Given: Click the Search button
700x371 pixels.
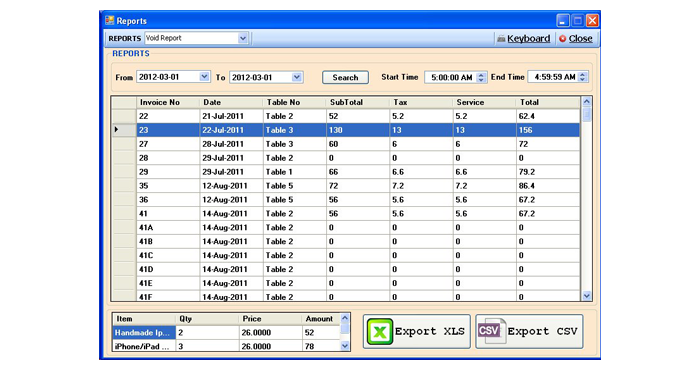Looking at the screenshot, I should pyautogui.click(x=345, y=77).
